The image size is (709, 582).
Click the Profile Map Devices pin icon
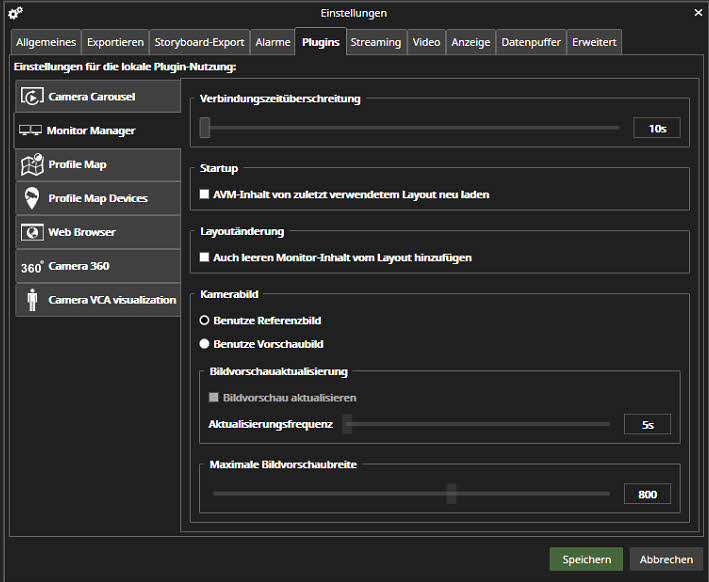tap(32, 198)
